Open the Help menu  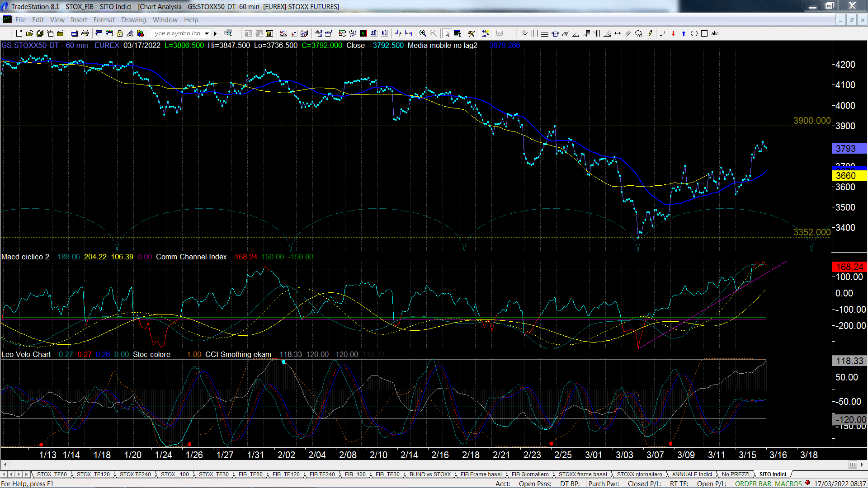pyautogui.click(x=191, y=20)
